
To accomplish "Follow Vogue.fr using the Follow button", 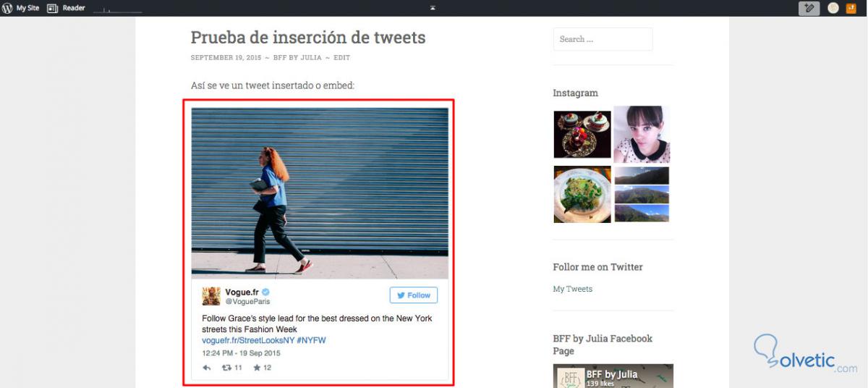I will pos(414,295).
